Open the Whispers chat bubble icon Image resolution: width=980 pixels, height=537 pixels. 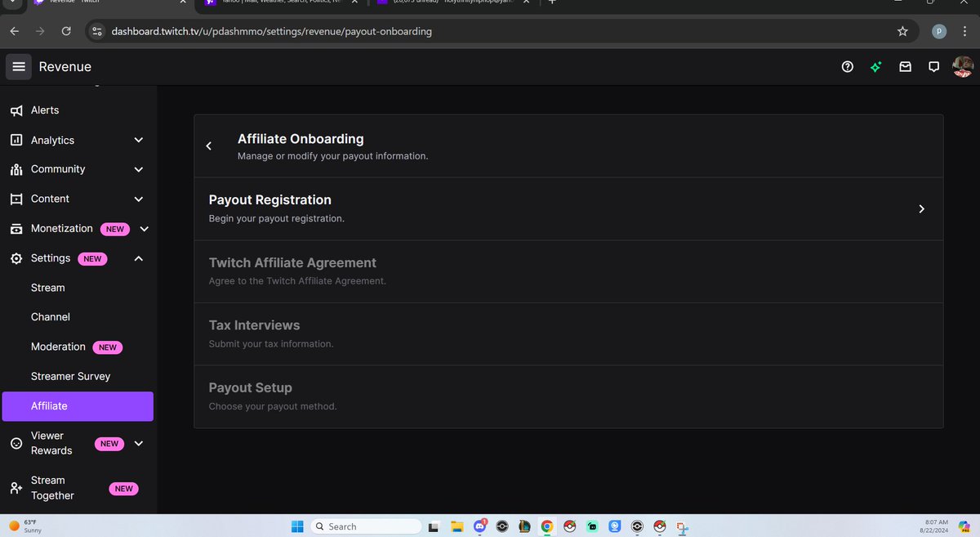pos(933,67)
